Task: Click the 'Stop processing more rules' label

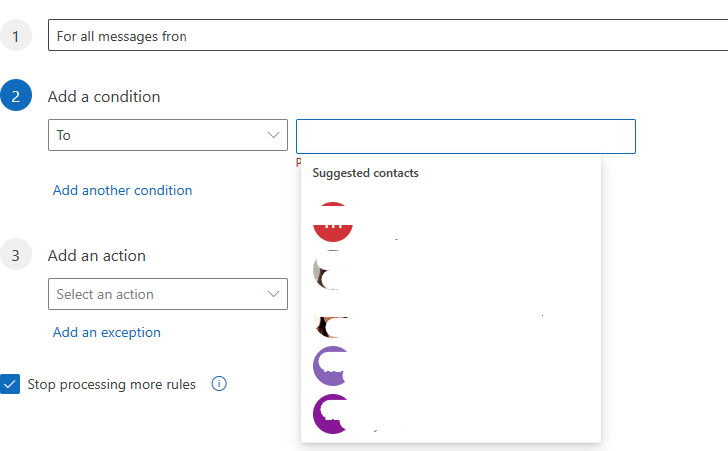Action: [111, 384]
